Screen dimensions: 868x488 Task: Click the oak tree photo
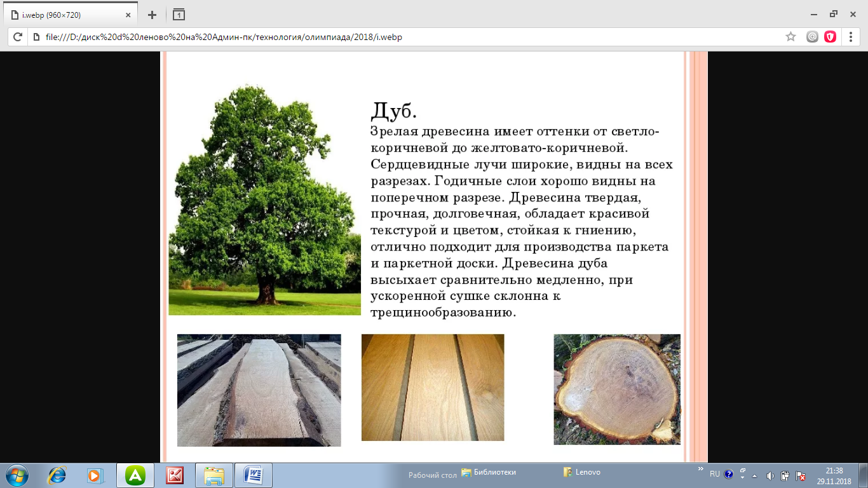click(264, 199)
